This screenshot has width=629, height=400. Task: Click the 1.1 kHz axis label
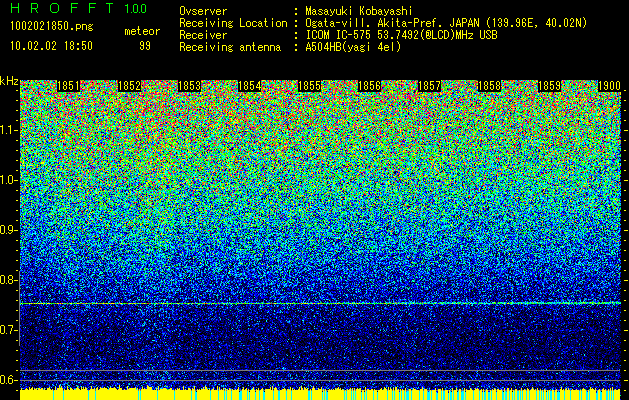[x=9, y=130]
